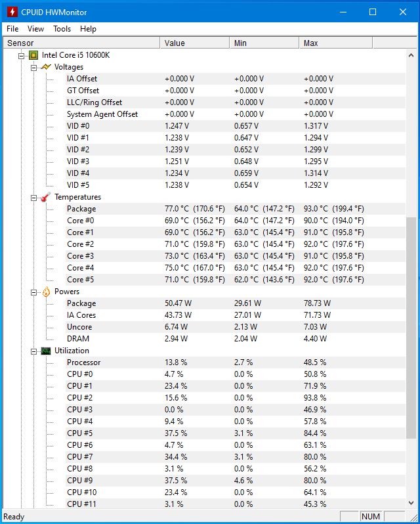Click the Utilization graph icon
This screenshot has width=420, height=524.
point(46,351)
